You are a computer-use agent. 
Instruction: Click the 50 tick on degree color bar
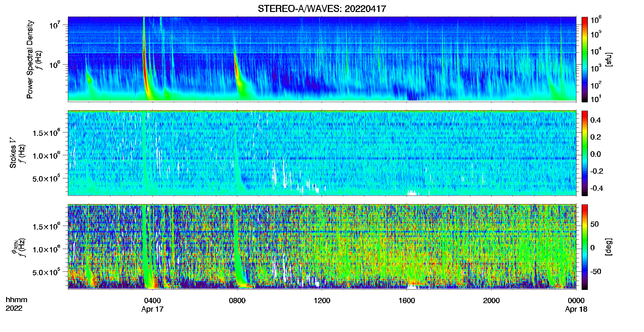point(595,224)
